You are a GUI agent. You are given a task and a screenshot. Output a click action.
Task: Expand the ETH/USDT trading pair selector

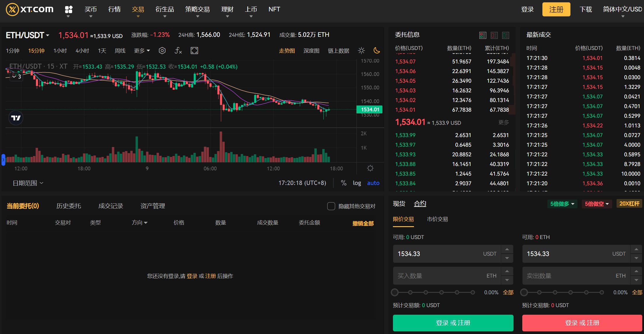(x=27, y=35)
